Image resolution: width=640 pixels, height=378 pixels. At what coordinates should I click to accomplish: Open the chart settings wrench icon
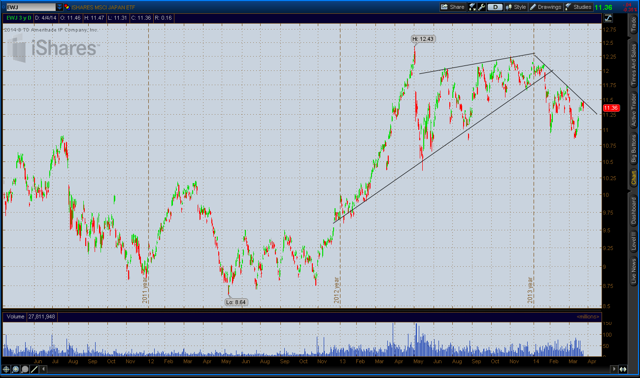tap(482, 7)
